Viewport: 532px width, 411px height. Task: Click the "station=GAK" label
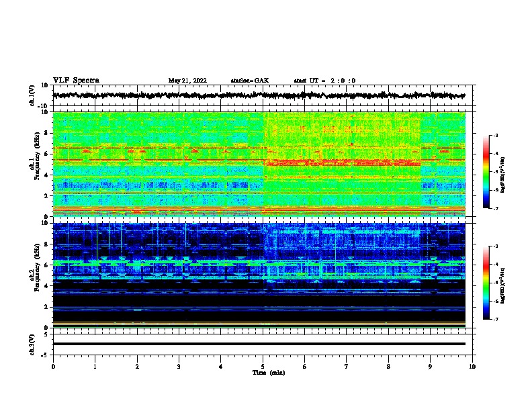tap(250, 81)
